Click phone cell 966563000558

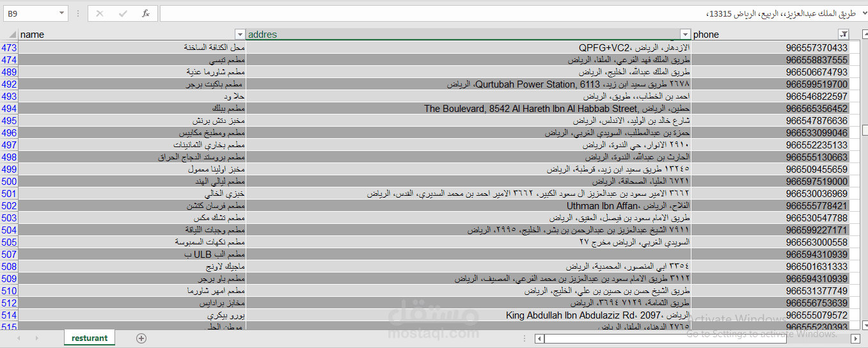pos(771,242)
